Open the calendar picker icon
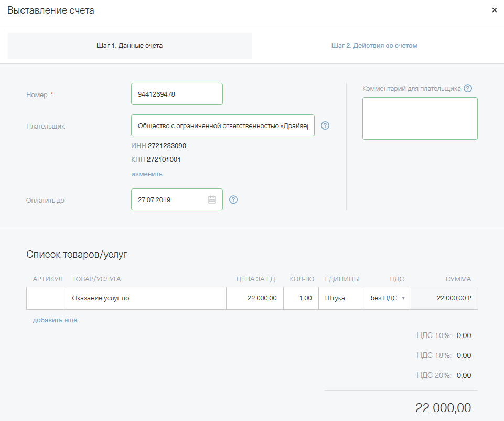Viewport: 504px width, 421px height. click(212, 199)
